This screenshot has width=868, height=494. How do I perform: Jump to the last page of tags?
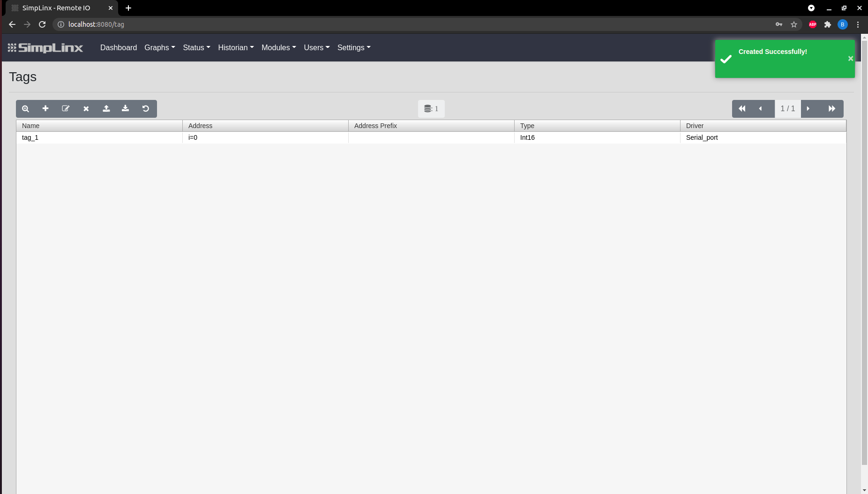832,109
